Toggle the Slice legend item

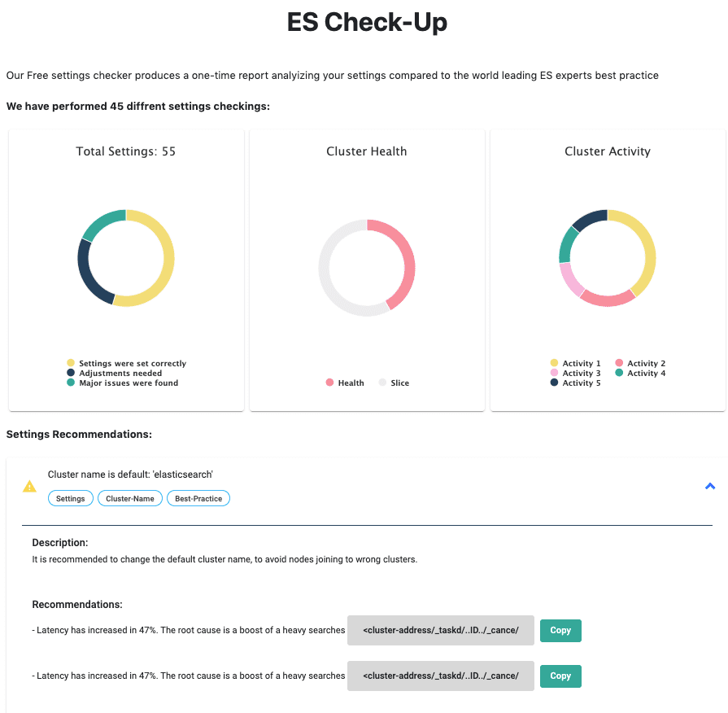click(x=394, y=383)
